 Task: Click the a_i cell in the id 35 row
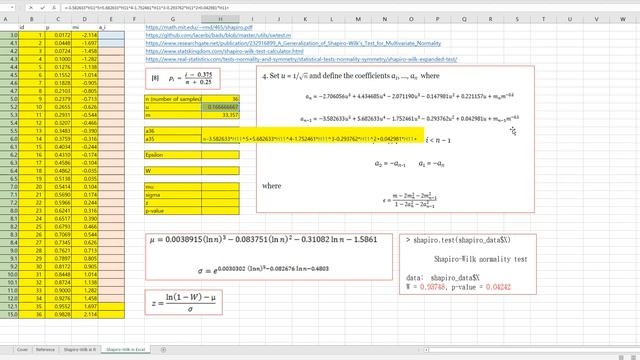click(111, 307)
